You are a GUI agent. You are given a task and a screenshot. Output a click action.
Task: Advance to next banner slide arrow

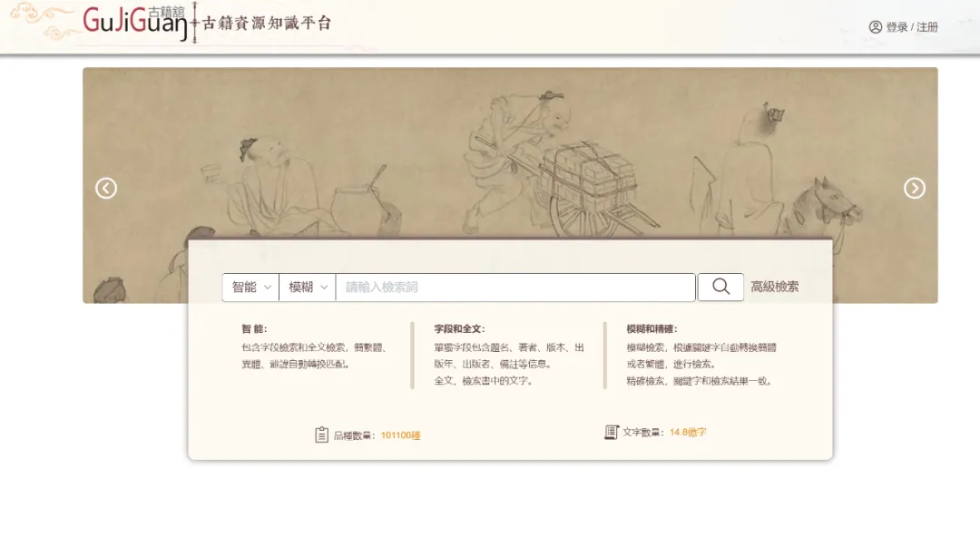(915, 188)
